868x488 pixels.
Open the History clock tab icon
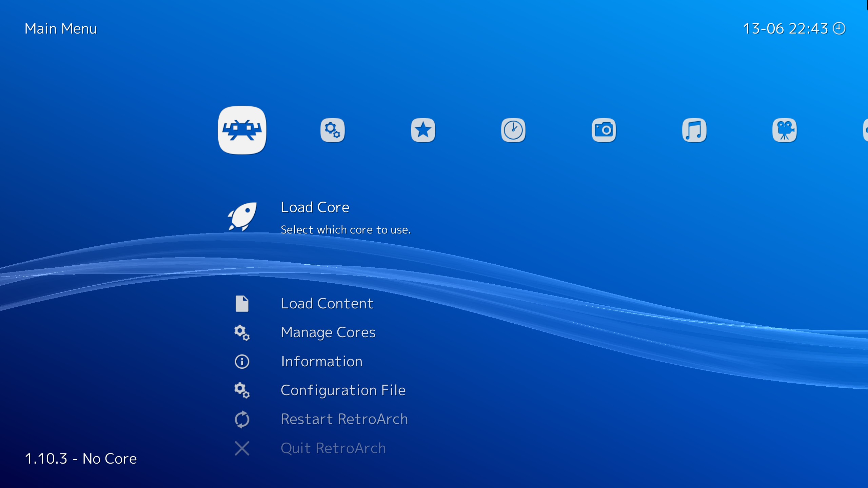pos(513,130)
